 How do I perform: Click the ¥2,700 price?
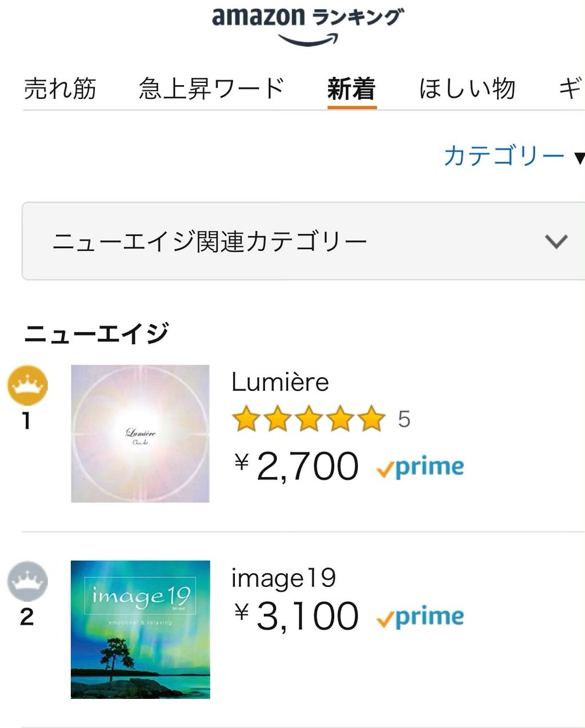point(297,466)
